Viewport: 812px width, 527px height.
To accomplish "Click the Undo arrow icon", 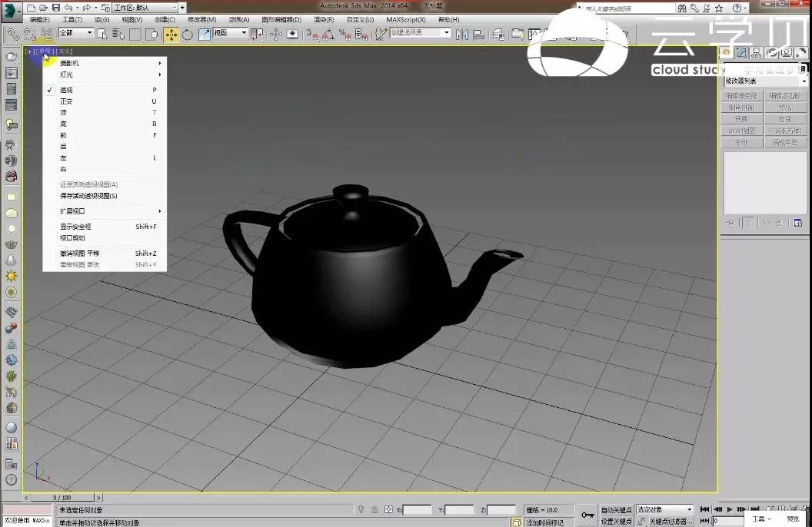I will [x=68, y=8].
